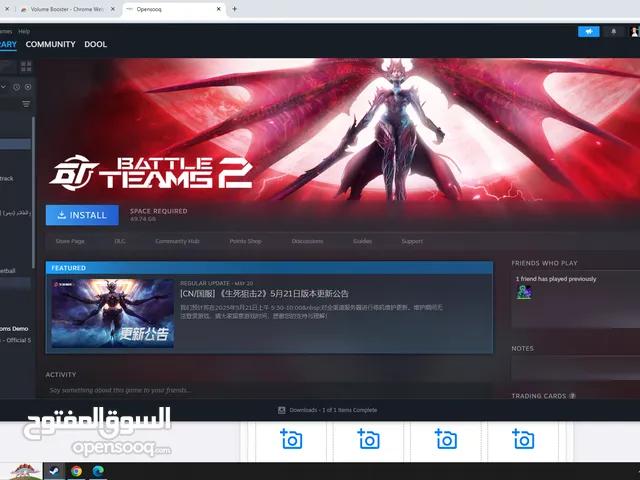Click the Trading Cards help question mark
This screenshot has height=480, width=640.
572,396
